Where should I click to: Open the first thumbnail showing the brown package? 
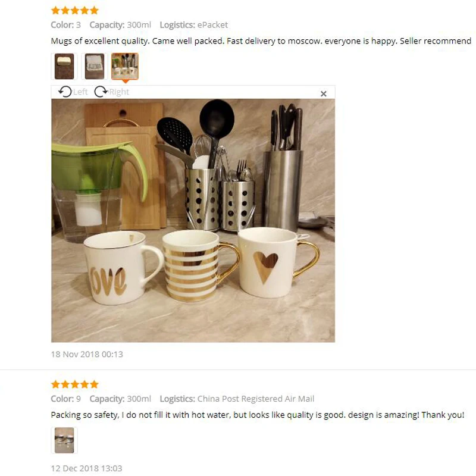point(64,66)
